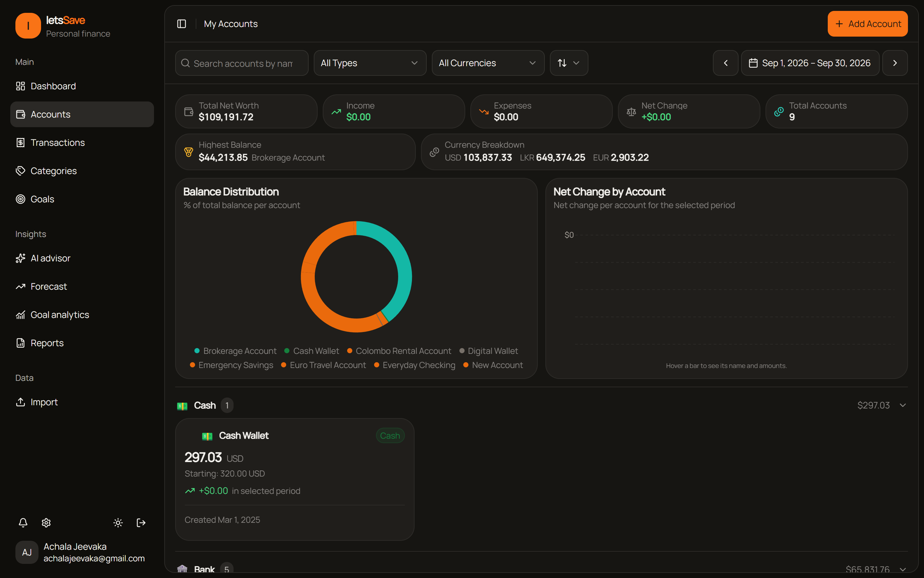Go to previous date period
924x578 pixels.
(725, 63)
